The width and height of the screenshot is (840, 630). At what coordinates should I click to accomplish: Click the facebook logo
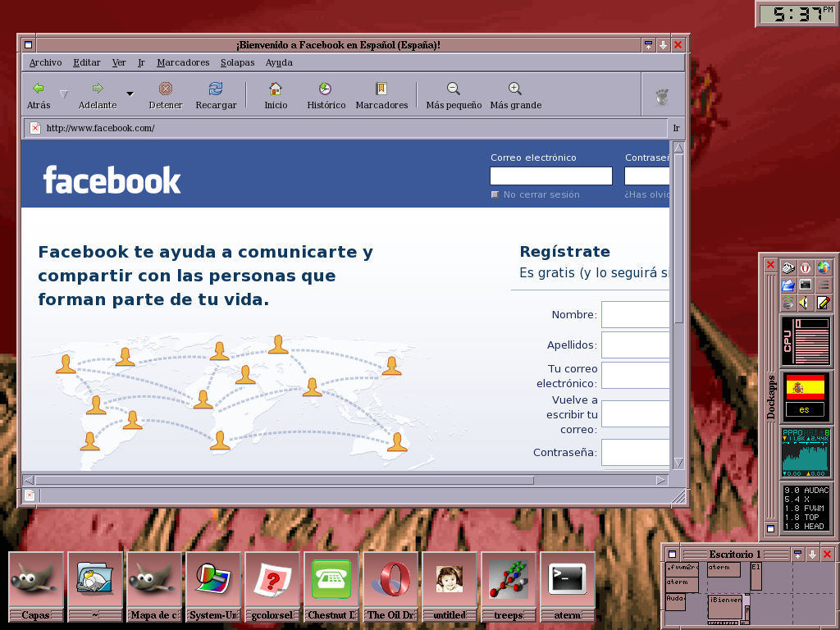click(112, 180)
